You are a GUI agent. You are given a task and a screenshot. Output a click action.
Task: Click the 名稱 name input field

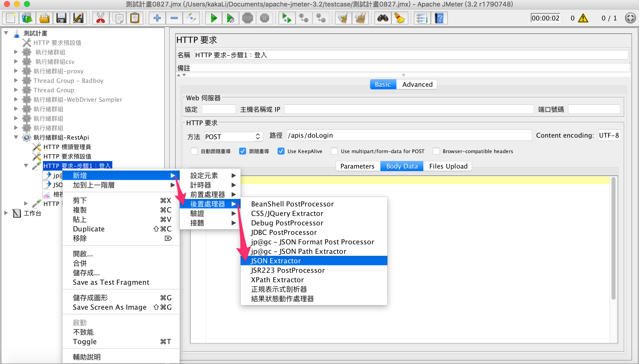click(x=411, y=55)
